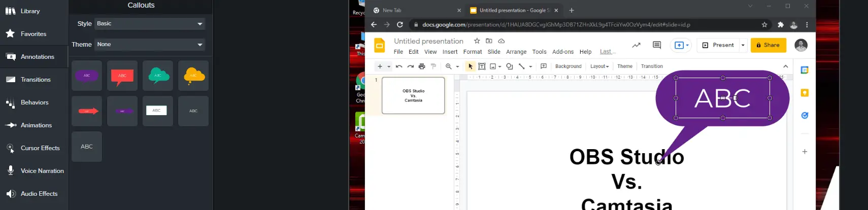Open the Behaviors panel
The width and height of the screenshot is (868, 210).
[x=27, y=102]
